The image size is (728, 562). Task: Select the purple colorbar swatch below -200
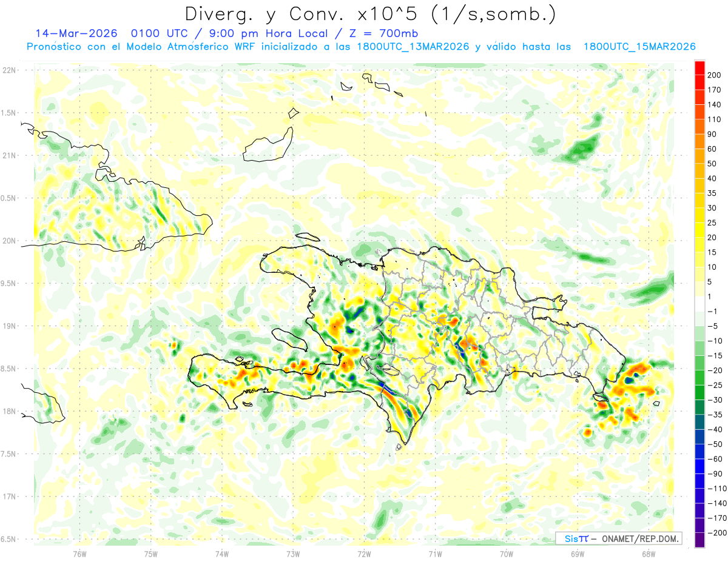(x=699, y=540)
